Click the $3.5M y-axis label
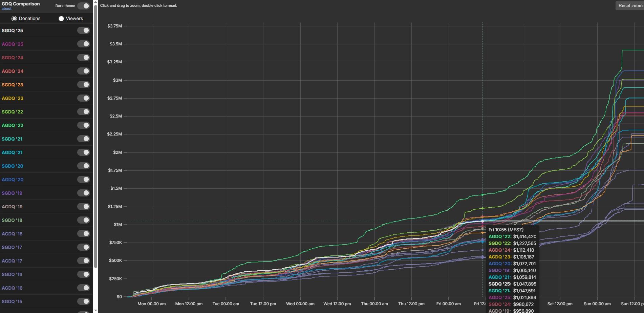This screenshot has width=644, height=313. (115, 44)
